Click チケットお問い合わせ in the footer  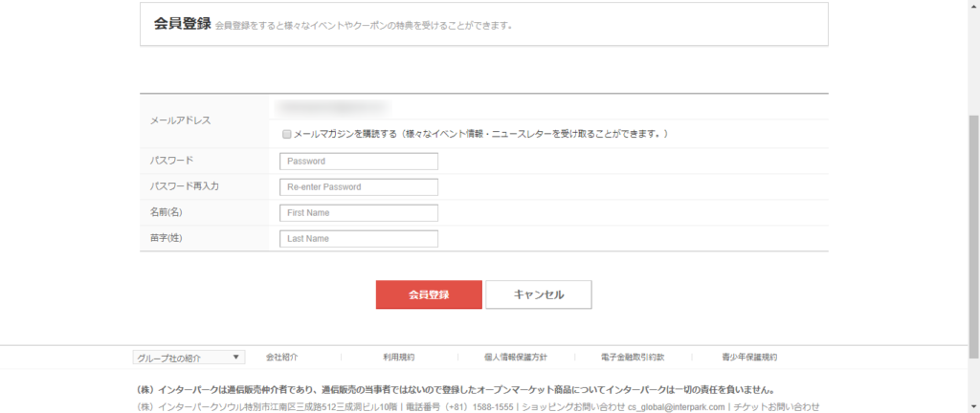pos(776,407)
